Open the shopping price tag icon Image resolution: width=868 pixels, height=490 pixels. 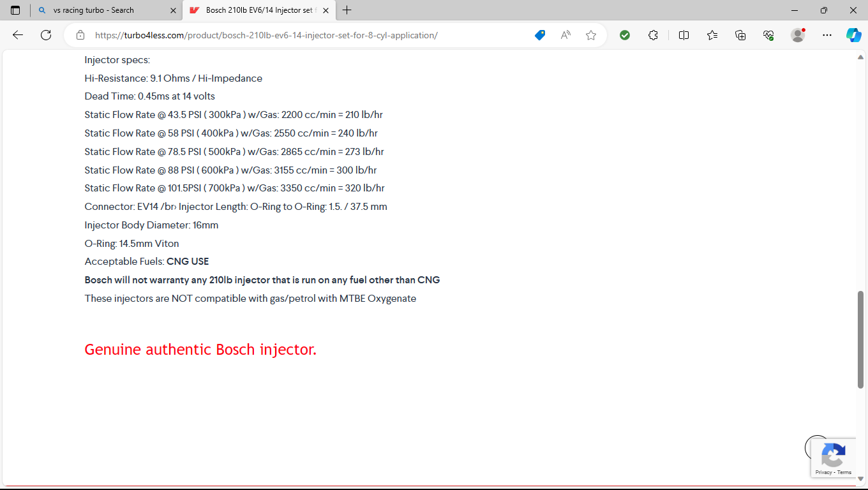click(x=540, y=35)
